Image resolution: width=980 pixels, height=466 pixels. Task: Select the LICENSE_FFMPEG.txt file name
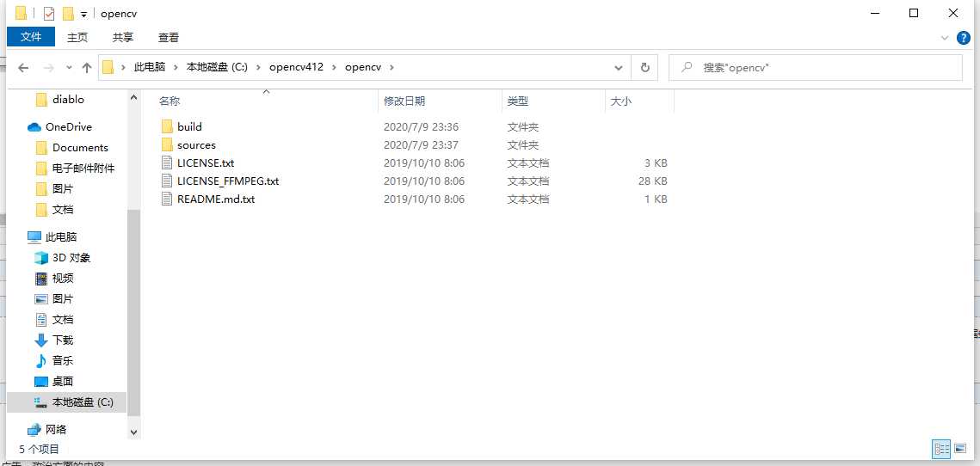click(228, 181)
